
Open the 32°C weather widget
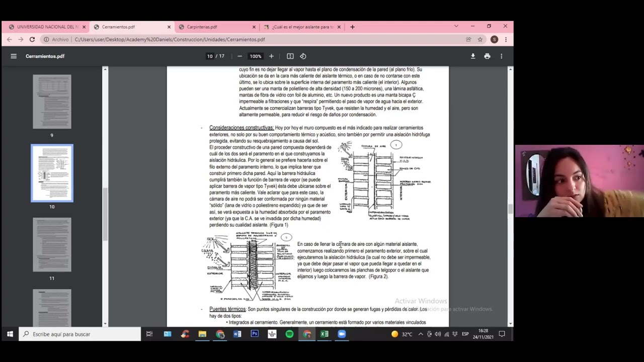pos(401,334)
